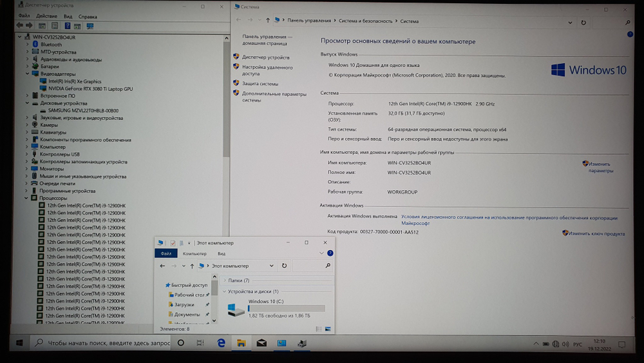Select the Камеры tree item
This screenshot has height=363, width=644.
tap(49, 125)
